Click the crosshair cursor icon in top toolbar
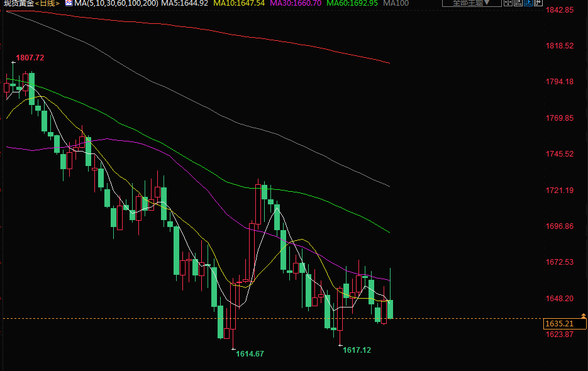588x371 pixels. click(x=507, y=3)
